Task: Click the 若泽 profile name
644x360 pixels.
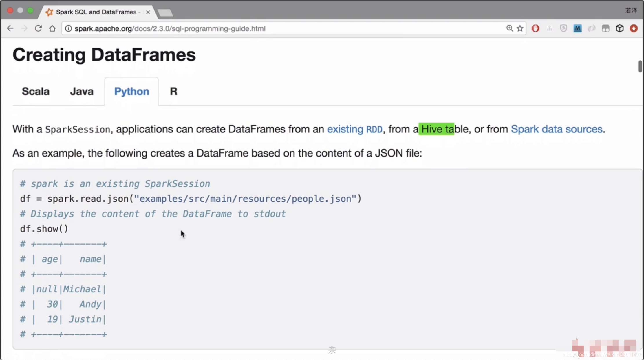Action: pyautogui.click(x=631, y=10)
